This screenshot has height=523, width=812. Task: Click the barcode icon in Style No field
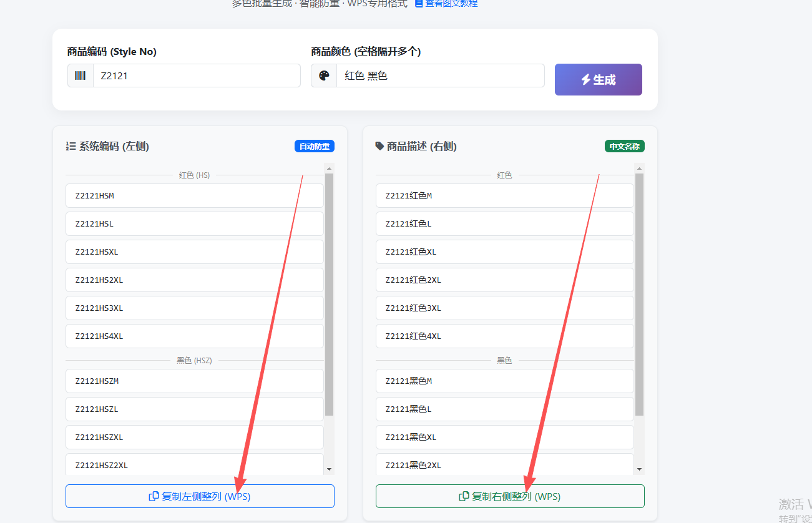80,75
